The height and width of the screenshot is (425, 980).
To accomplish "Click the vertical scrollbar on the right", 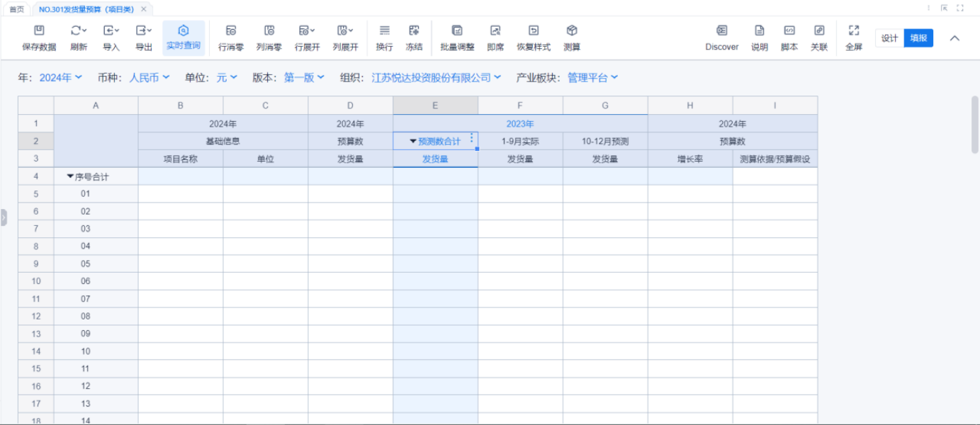I will (x=975, y=124).
